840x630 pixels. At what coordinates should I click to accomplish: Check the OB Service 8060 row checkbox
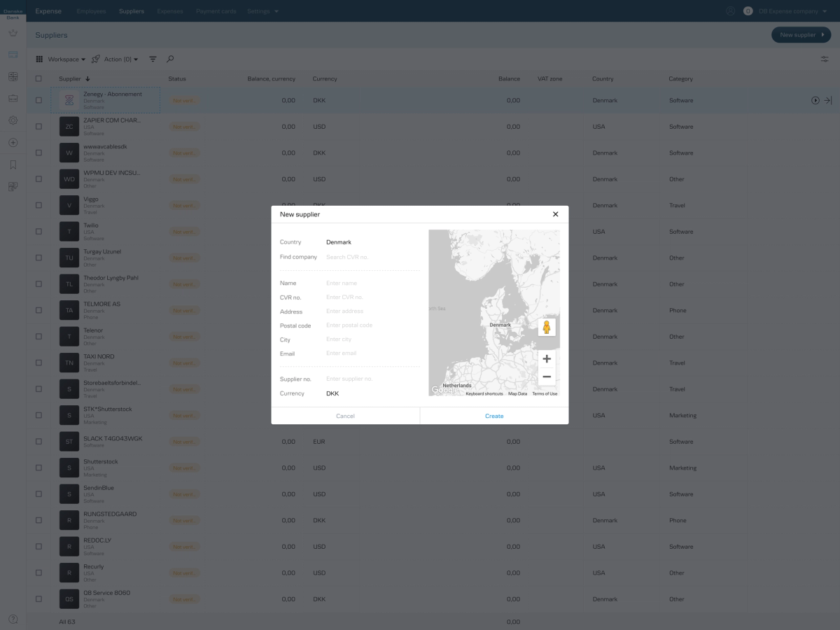38,599
